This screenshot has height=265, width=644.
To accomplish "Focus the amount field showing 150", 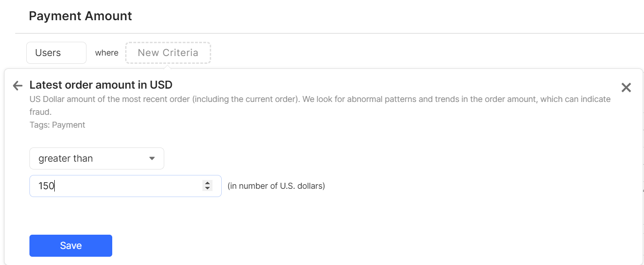I will pos(126,186).
